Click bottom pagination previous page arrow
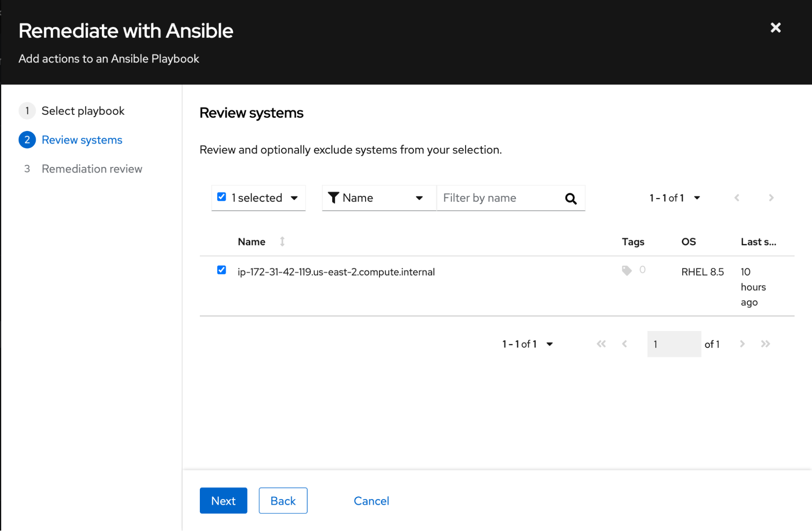This screenshot has width=812, height=531. click(624, 344)
